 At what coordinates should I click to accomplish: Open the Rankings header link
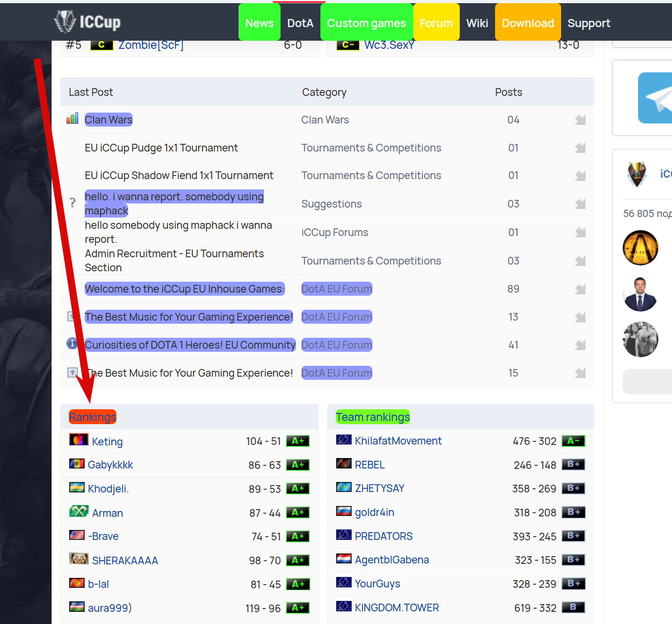click(x=92, y=417)
